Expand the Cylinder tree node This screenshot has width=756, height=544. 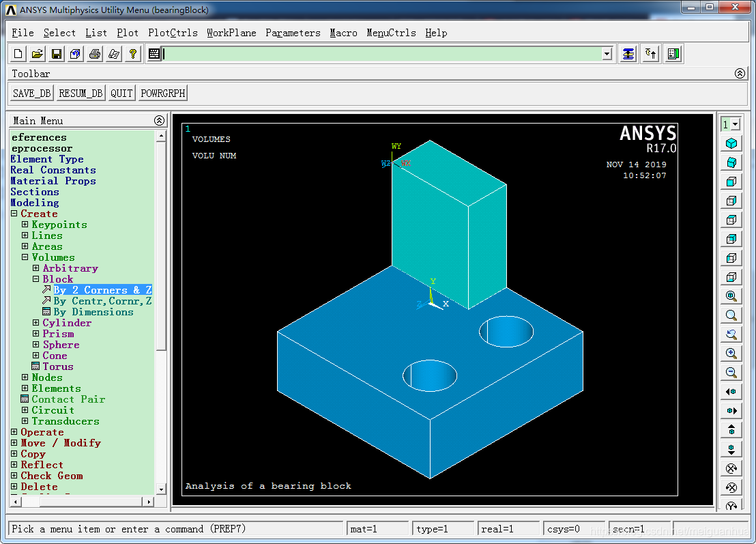[x=36, y=323]
